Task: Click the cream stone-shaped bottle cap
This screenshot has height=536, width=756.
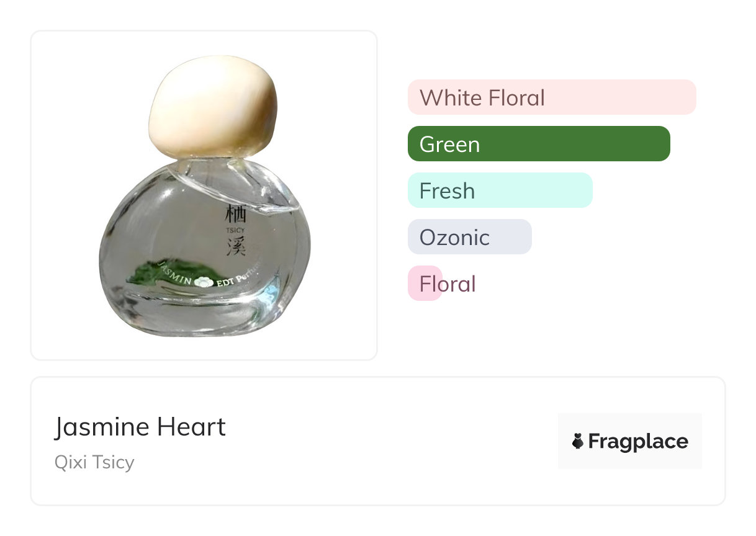Action: pos(212,106)
